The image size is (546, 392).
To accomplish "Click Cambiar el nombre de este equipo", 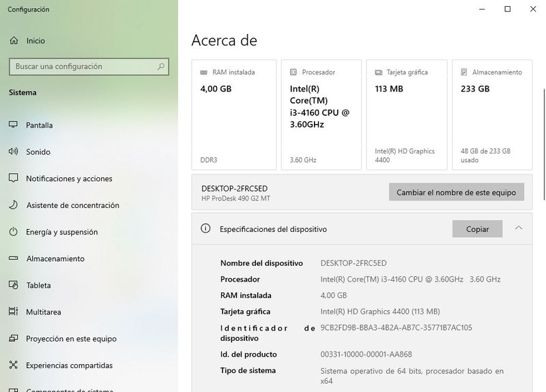I will point(456,192).
